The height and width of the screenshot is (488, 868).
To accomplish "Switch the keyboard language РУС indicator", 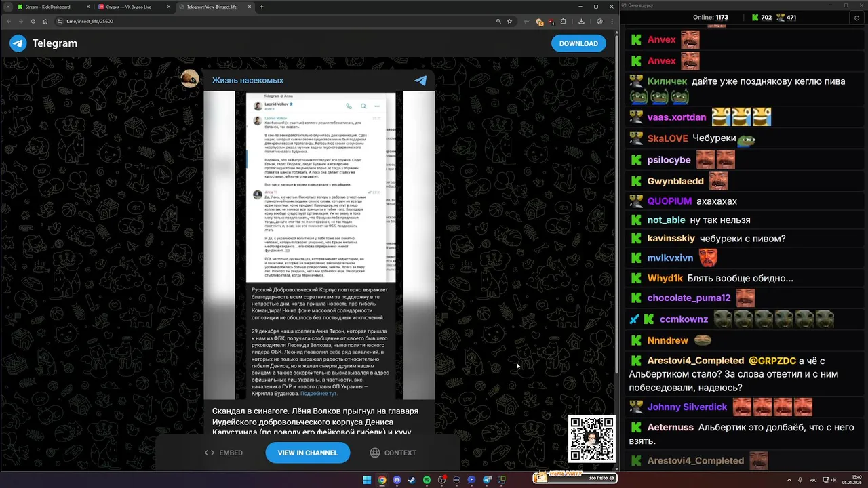I will pos(813,480).
